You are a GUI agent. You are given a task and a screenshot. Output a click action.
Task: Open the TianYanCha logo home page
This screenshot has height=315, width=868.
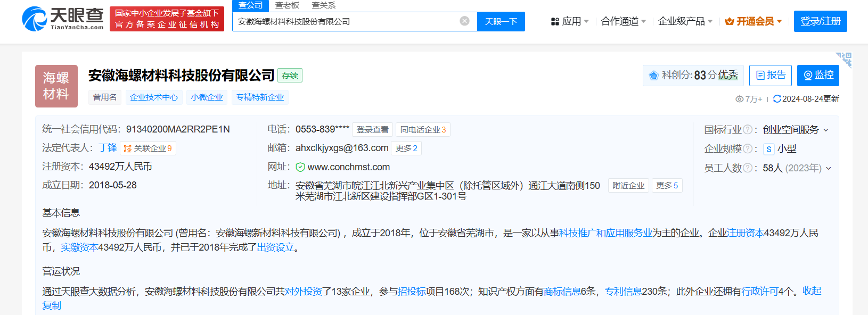point(63,19)
